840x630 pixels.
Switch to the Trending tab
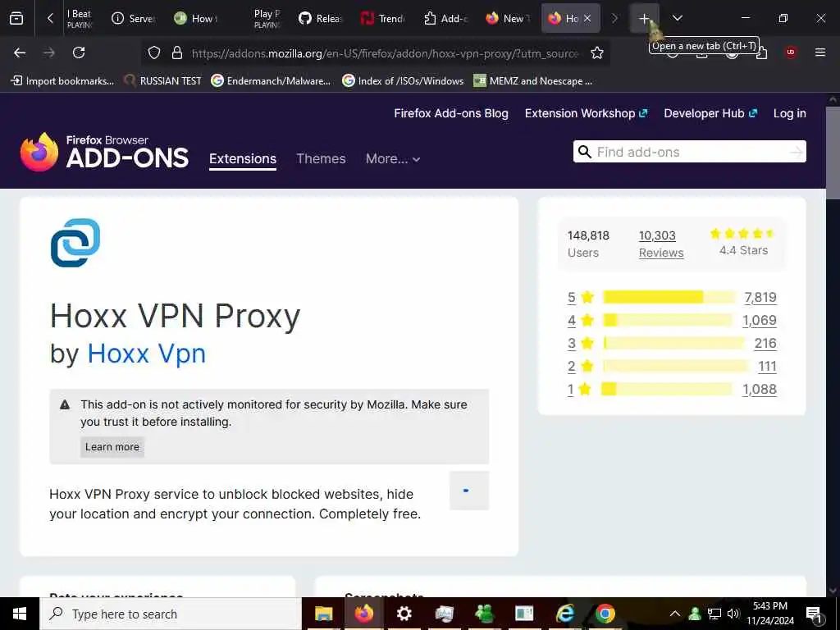[382, 18]
